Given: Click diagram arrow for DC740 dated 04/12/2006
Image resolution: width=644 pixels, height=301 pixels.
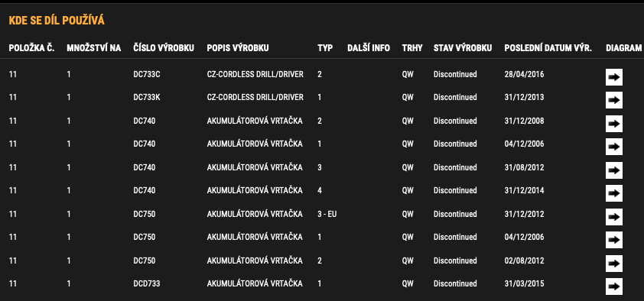Looking at the screenshot, I should (613, 147).
